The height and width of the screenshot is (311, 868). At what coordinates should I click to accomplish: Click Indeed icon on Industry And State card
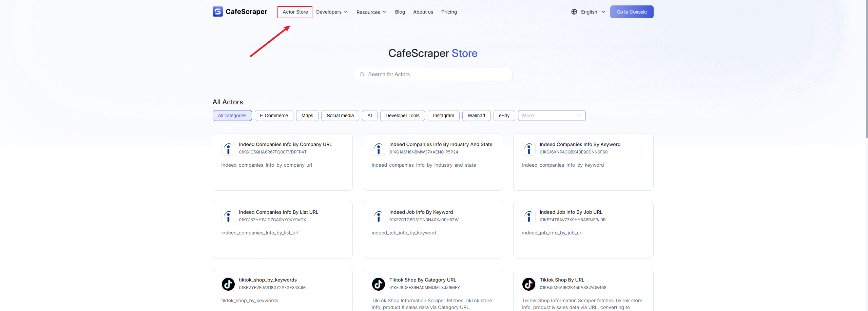(x=379, y=148)
